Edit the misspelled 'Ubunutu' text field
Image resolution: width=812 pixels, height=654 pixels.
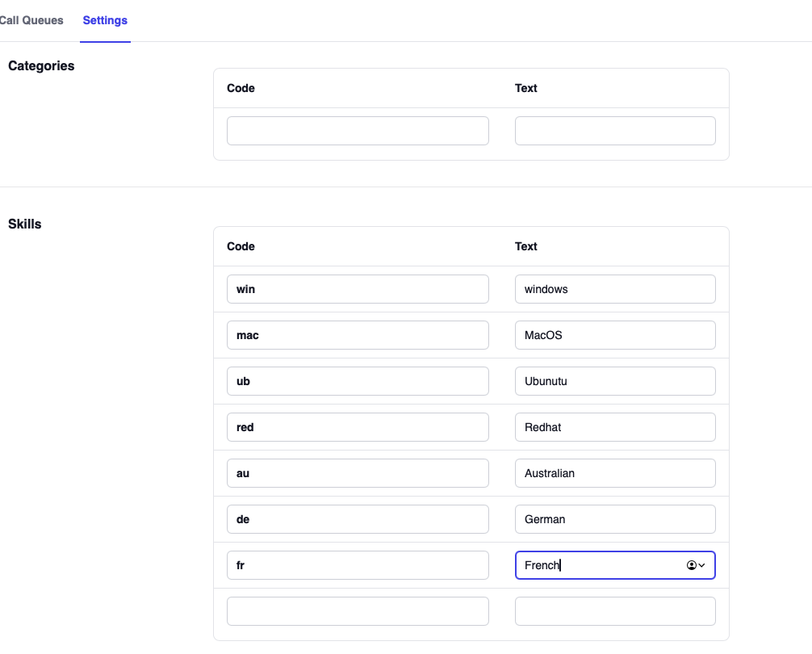(x=615, y=381)
